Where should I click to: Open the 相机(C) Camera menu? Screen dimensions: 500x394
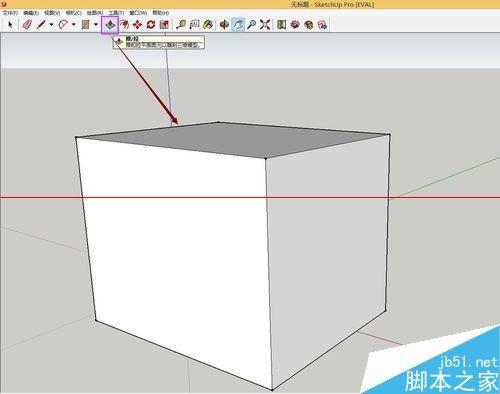coord(74,13)
